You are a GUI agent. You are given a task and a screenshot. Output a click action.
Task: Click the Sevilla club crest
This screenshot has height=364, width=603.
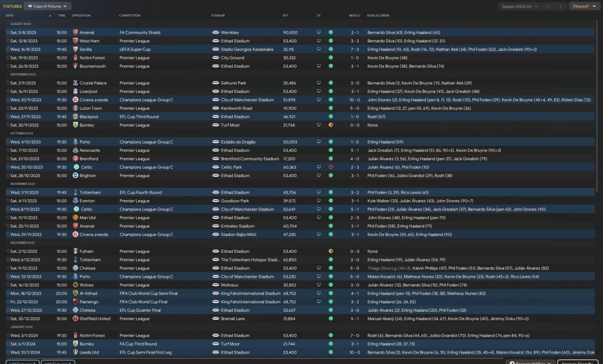click(75, 49)
